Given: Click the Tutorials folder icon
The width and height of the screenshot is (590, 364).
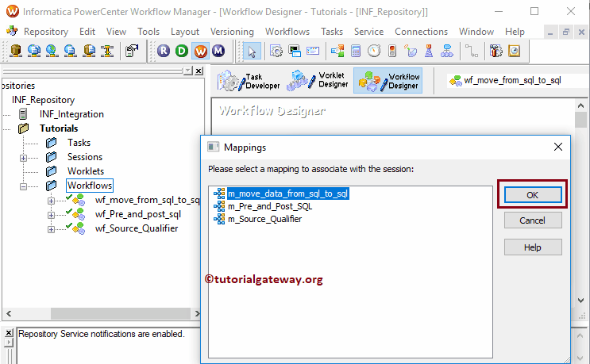Looking at the screenshot, I should coord(23,128).
